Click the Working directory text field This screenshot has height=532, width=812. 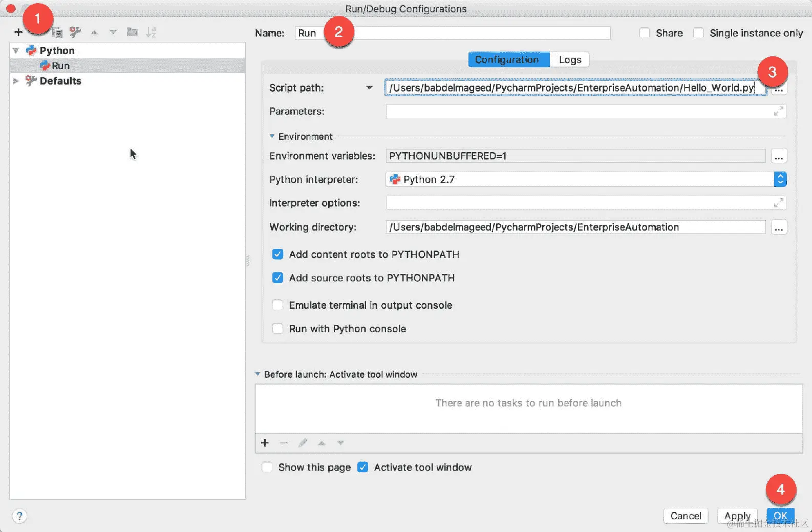point(575,227)
